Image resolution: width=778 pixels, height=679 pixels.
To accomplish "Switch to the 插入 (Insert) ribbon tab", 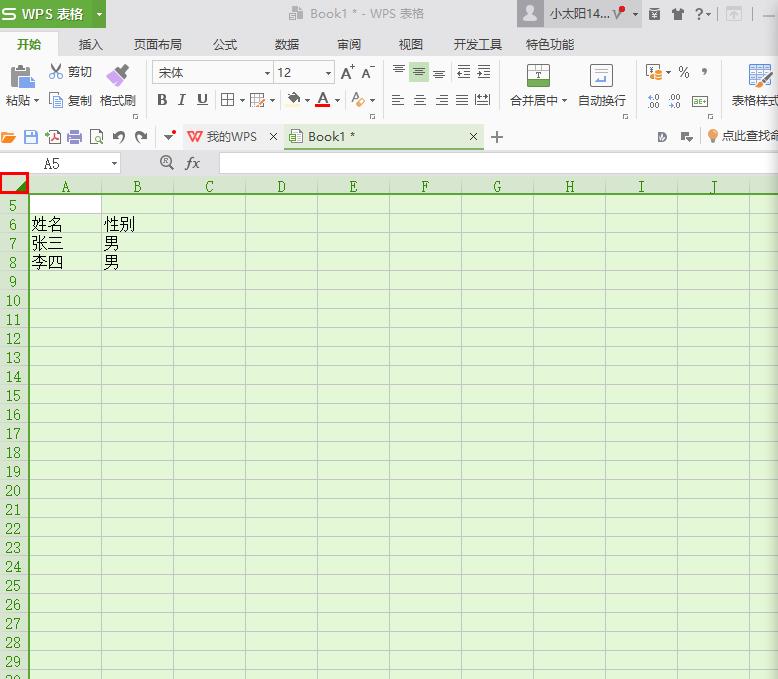I will 91,44.
